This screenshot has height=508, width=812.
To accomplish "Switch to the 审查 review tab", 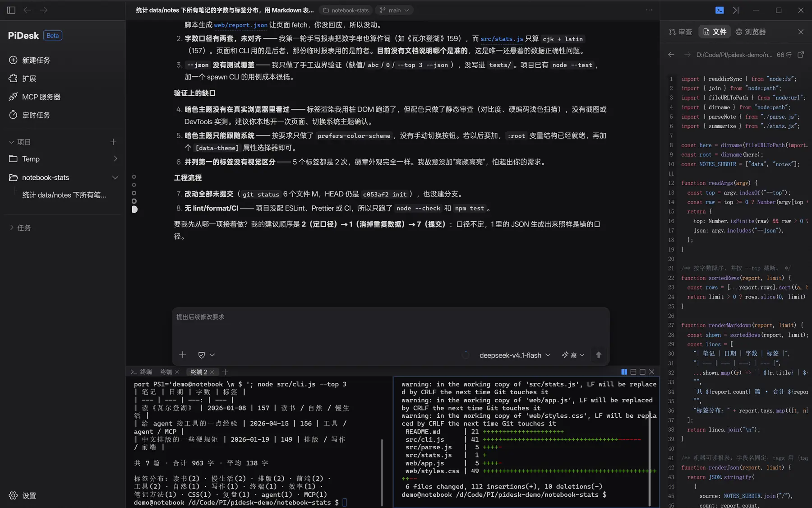I will tap(680, 32).
